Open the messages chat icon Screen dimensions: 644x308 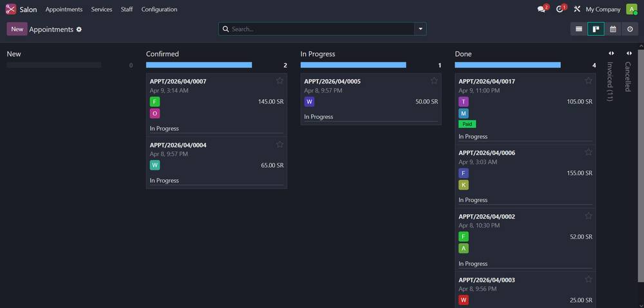click(x=542, y=10)
